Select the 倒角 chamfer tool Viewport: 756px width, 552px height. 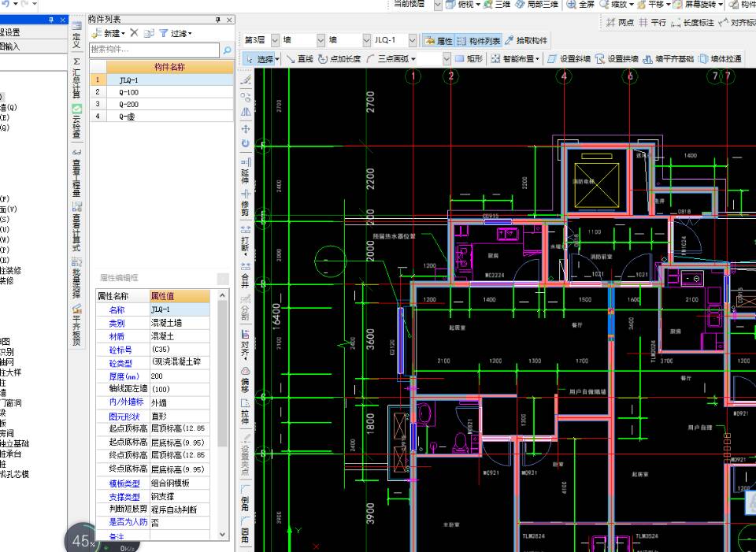[246, 499]
